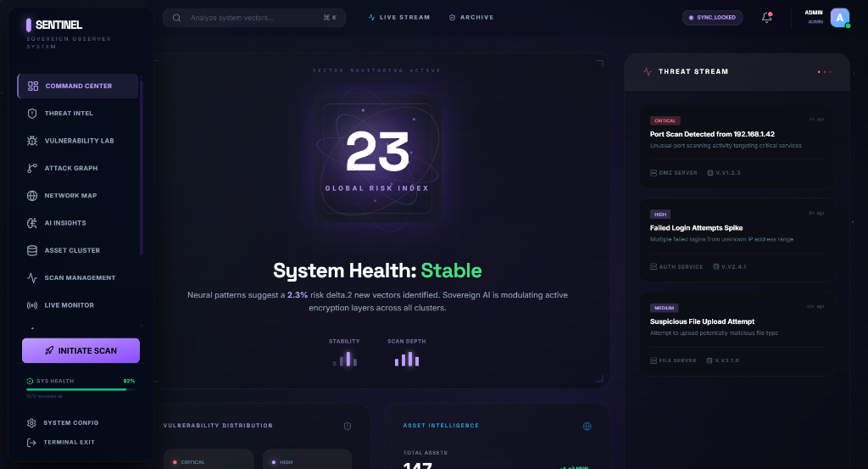Click Sentinel logo in sidebar

coord(54,25)
